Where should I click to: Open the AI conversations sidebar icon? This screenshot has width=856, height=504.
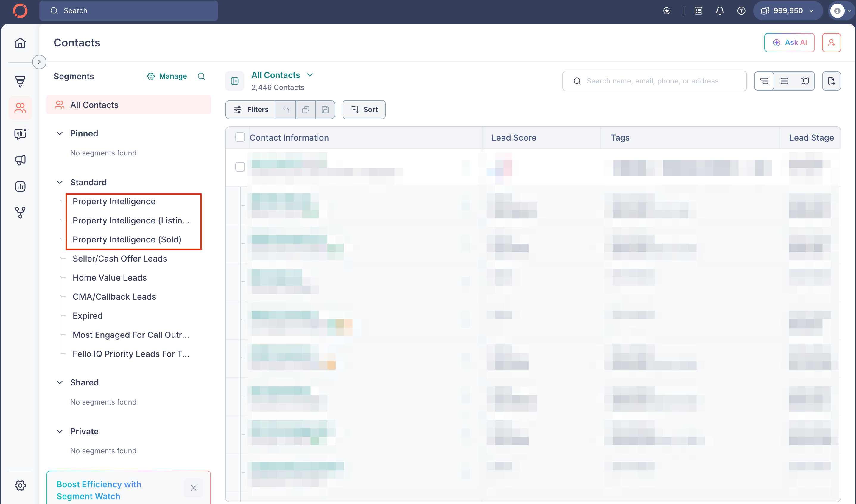coord(20,134)
